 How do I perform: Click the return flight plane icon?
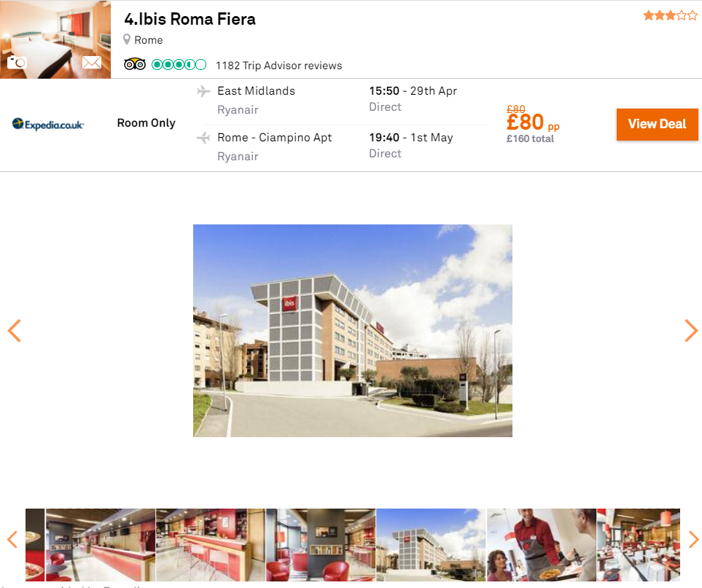[x=203, y=138]
